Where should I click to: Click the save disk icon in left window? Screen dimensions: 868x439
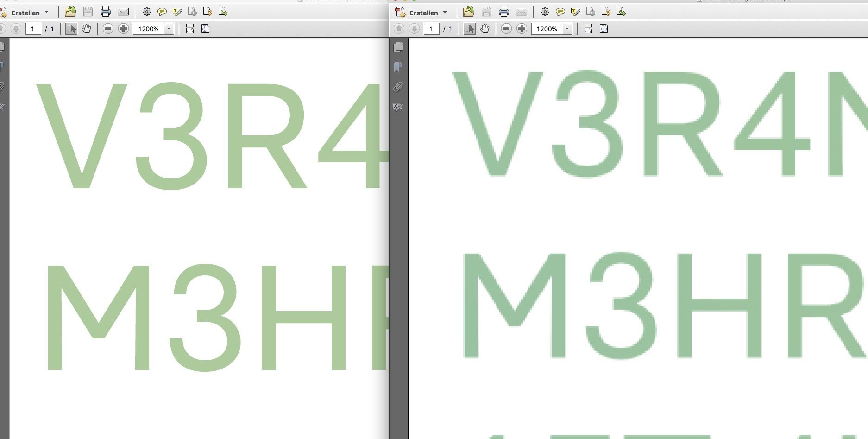pos(88,12)
